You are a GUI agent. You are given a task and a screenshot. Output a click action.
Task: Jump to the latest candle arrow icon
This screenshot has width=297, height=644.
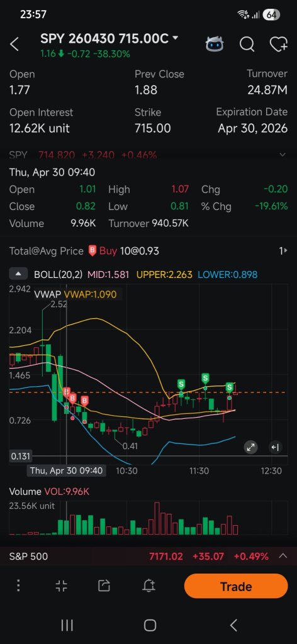(275, 447)
